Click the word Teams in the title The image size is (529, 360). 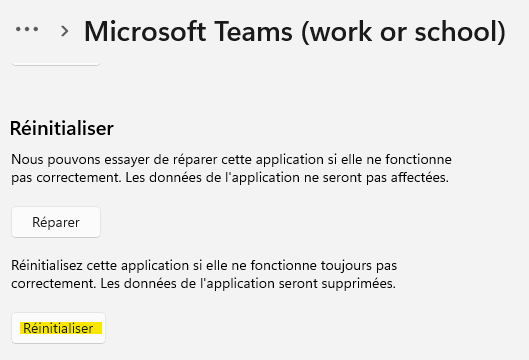[253, 31]
